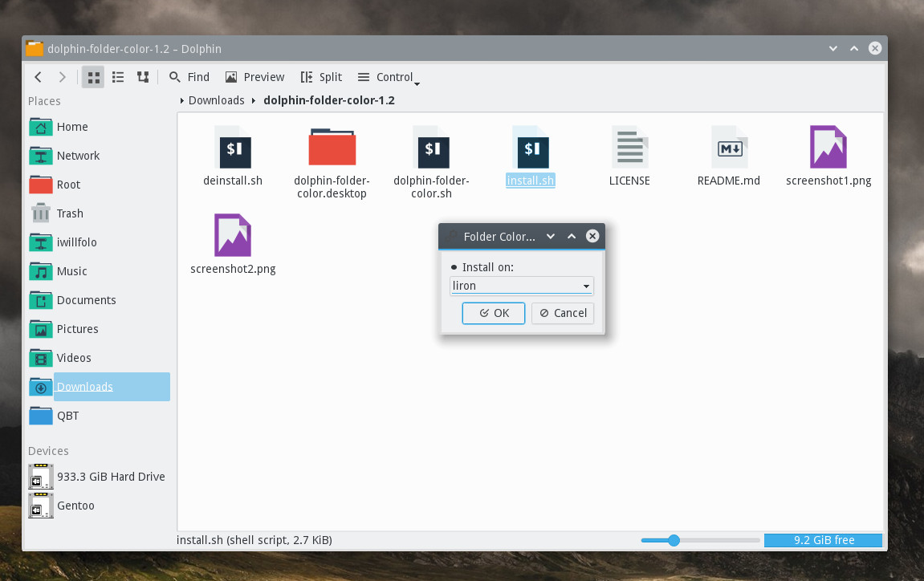Screen dimensions: 924x581
Task: Select the screenshot1.png image file
Action: point(828,156)
